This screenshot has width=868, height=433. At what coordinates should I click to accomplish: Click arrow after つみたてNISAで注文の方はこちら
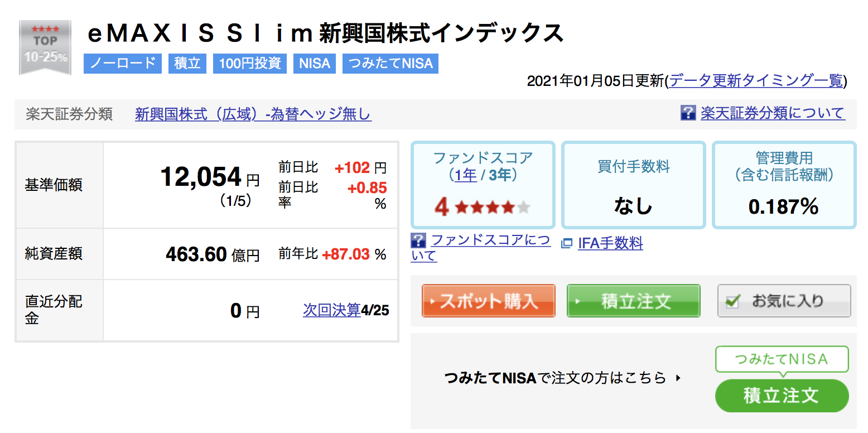678,378
